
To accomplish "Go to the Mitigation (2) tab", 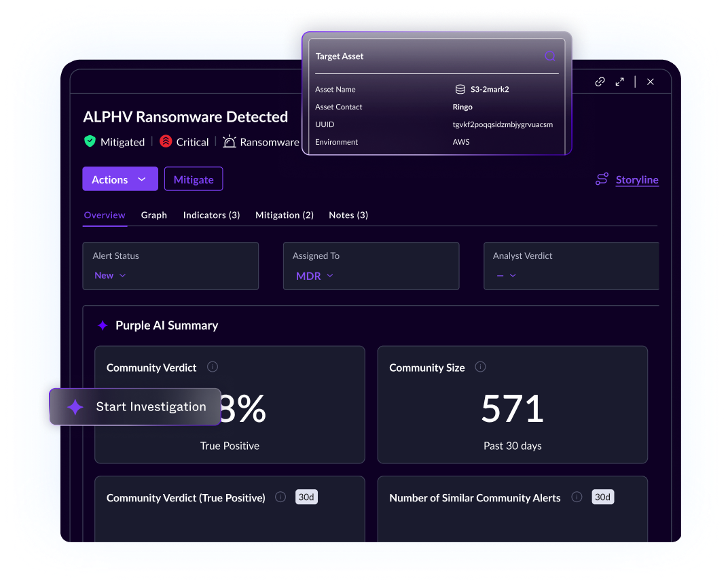I will (x=284, y=215).
